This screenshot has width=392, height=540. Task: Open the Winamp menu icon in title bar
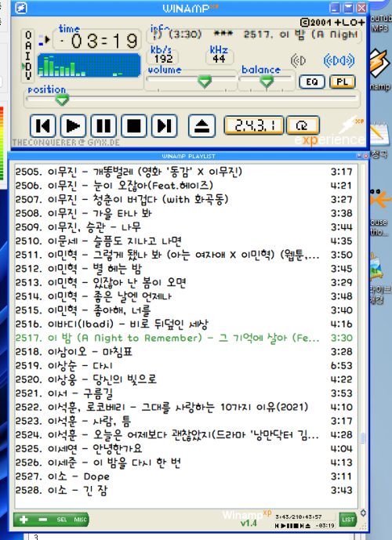coord(21,8)
